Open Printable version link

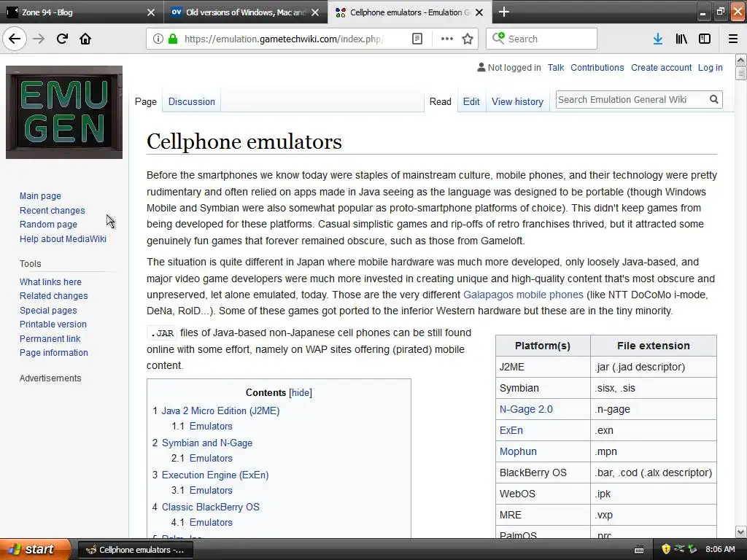(53, 324)
